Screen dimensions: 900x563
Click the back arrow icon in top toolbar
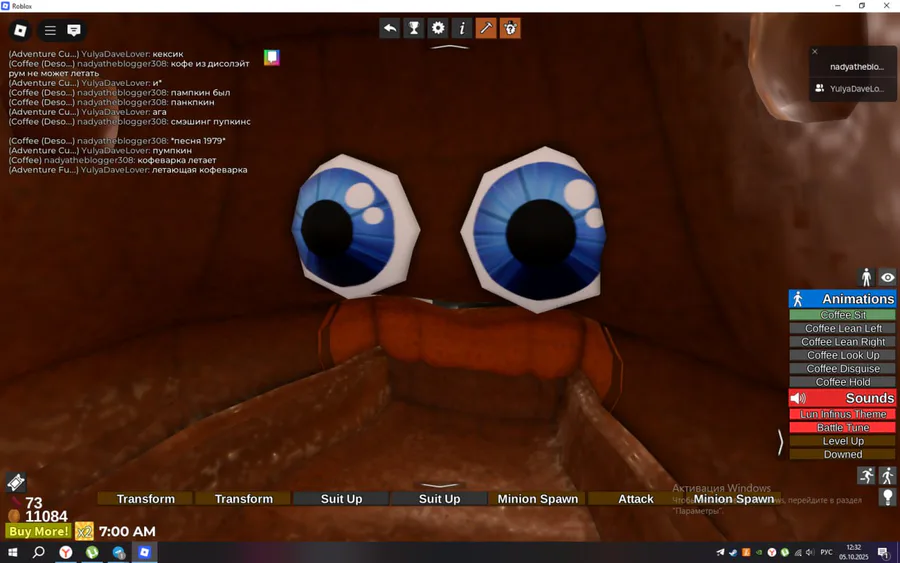[390, 28]
